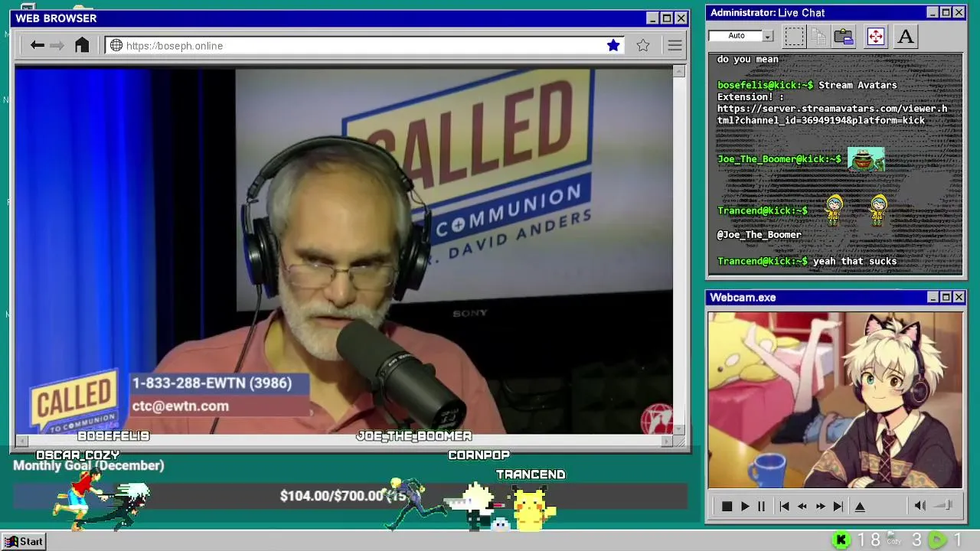Click the TRANCEND Pikachu avatar
980x551 pixels.
coord(532,507)
